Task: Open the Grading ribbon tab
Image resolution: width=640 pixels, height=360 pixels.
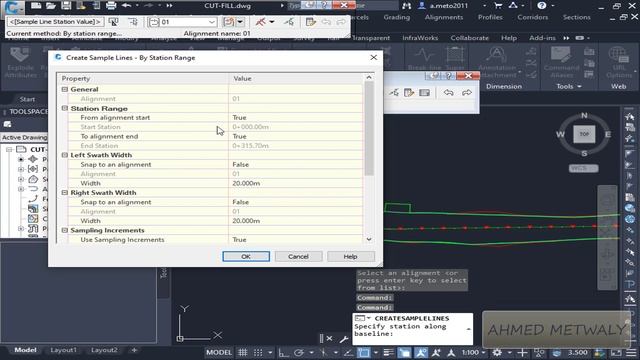Action: [396, 17]
